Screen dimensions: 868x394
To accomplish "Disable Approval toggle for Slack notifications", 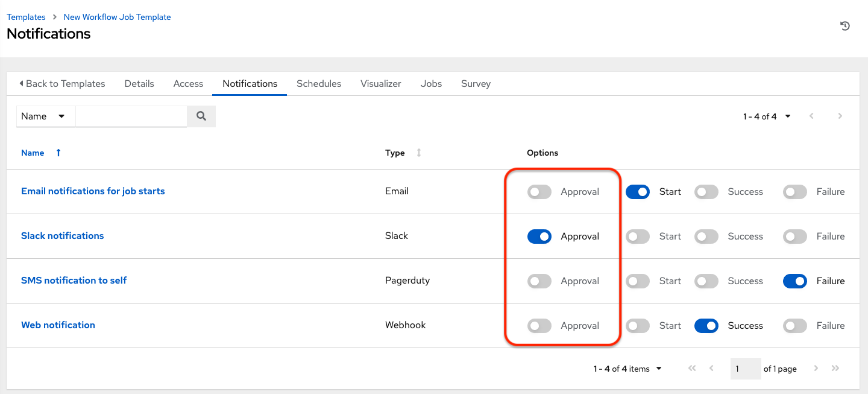I will (539, 236).
